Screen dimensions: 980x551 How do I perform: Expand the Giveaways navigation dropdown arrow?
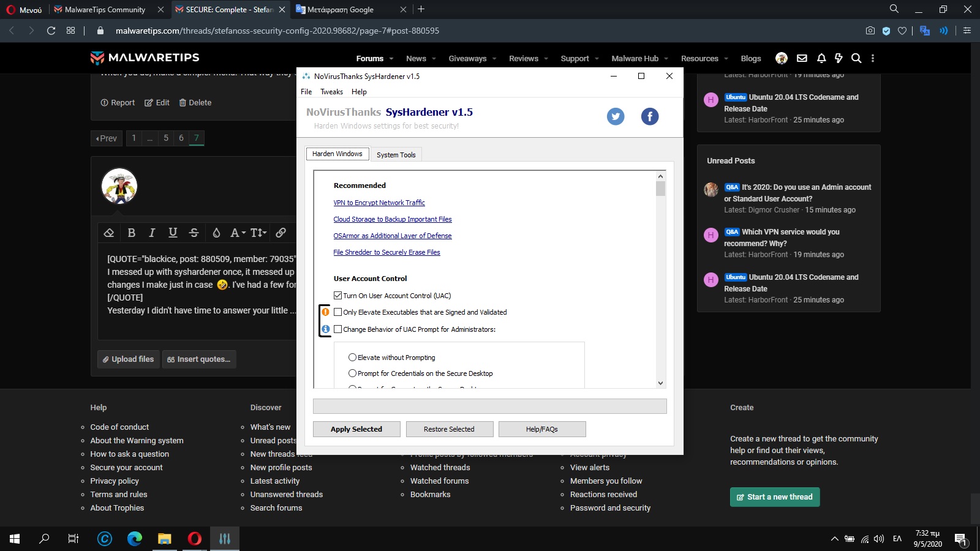494,59
